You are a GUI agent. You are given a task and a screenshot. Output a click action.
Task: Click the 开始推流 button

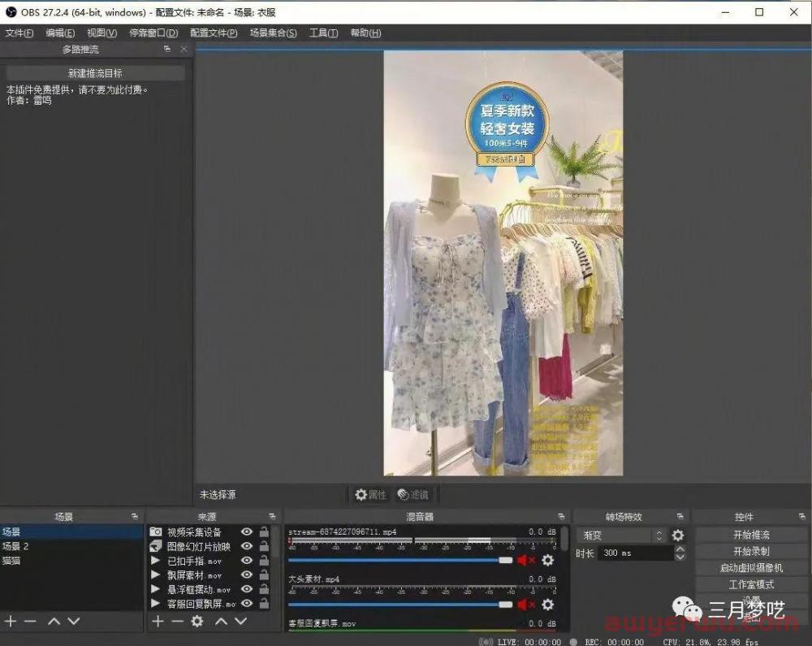(x=751, y=535)
